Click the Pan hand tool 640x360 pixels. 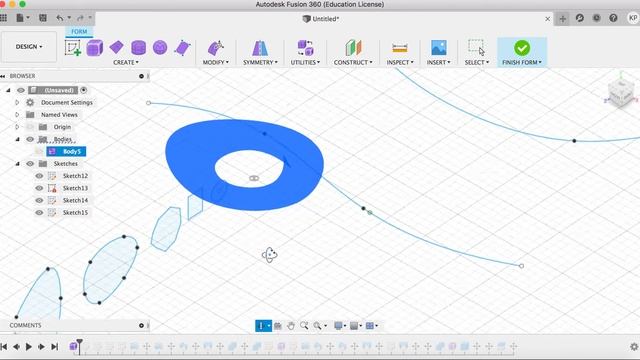click(x=291, y=325)
